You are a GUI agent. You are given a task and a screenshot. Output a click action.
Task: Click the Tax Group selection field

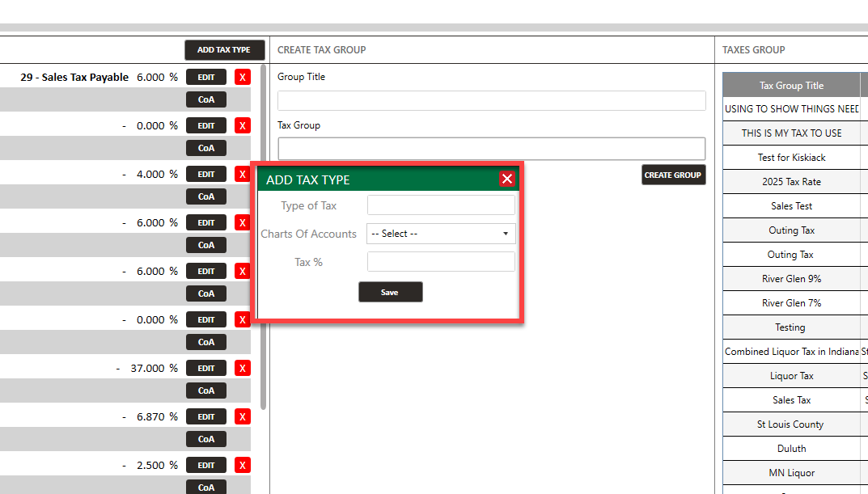pos(491,149)
